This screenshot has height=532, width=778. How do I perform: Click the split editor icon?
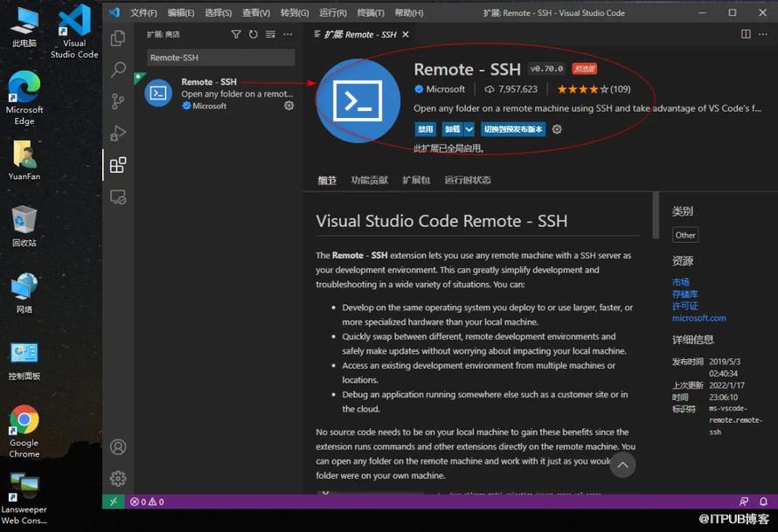[746, 34]
